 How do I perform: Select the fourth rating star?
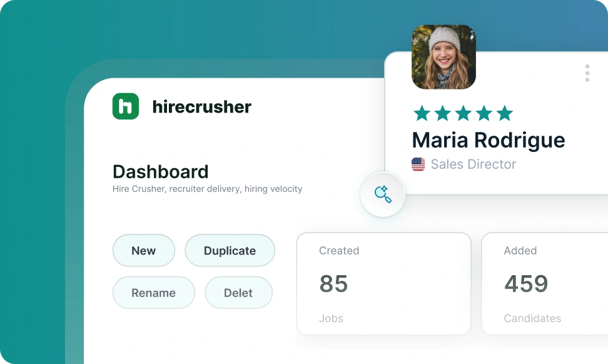(x=484, y=113)
